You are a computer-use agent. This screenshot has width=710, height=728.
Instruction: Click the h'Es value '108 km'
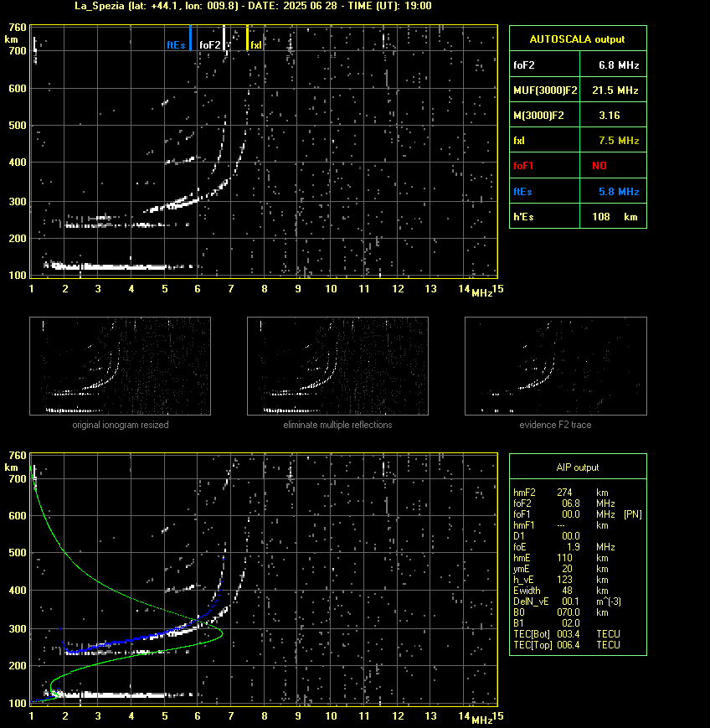tap(615, 217)
